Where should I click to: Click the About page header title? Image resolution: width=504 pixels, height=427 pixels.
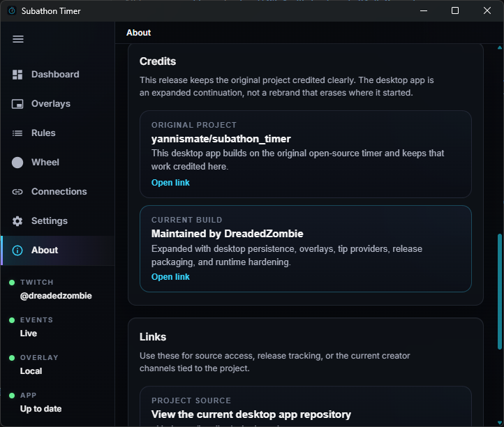coord(138,33)
